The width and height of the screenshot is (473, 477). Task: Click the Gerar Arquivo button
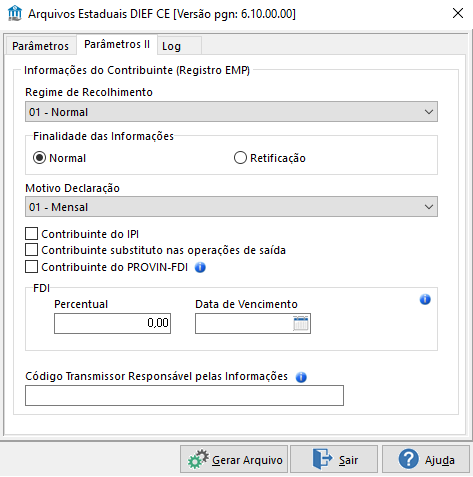(234, 459)
